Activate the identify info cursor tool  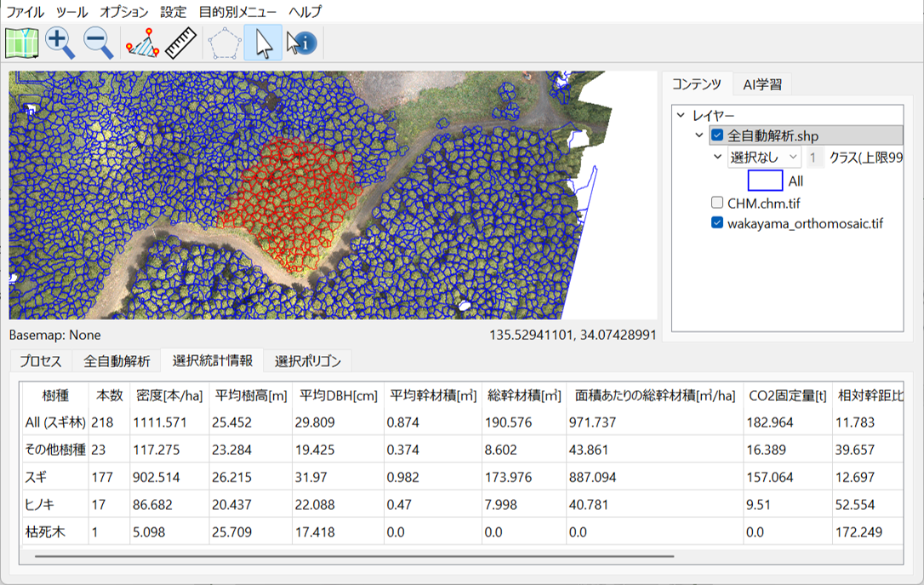301,43
